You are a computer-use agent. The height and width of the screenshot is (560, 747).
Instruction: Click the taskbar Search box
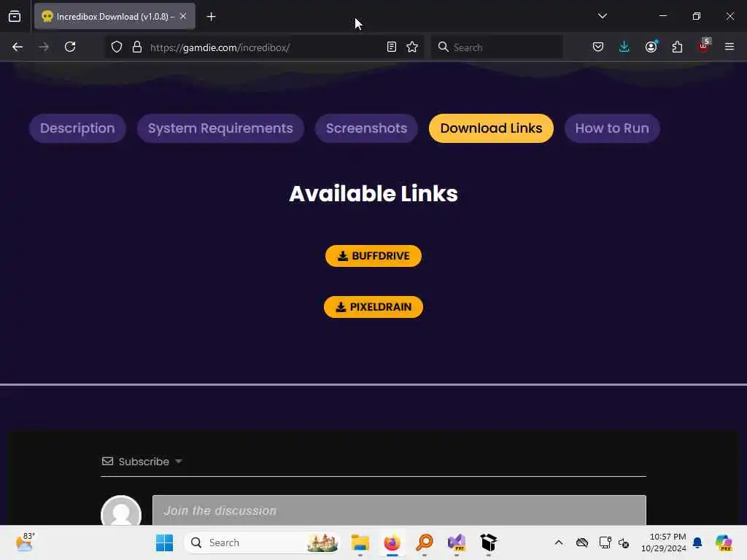pos(262,542)
